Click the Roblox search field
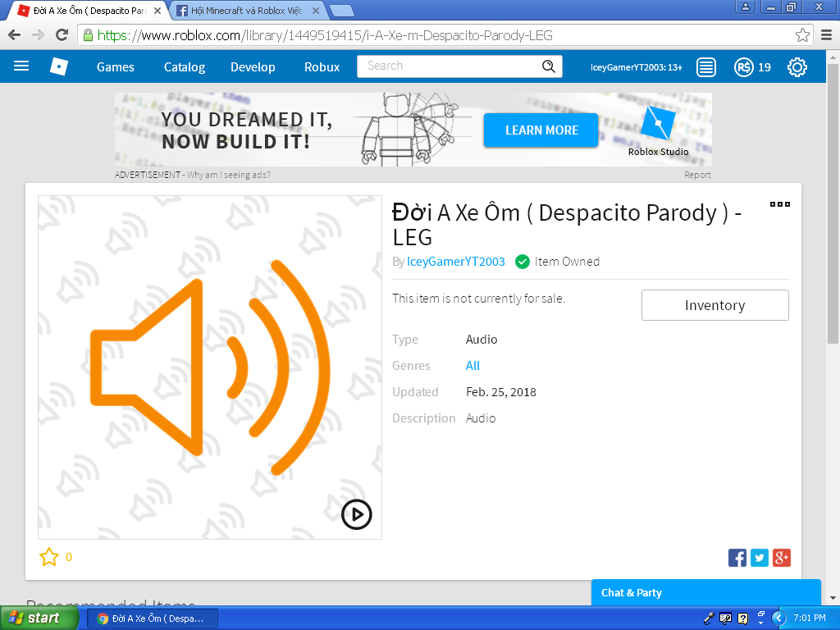The image size is (840, 630). click(450, 66)
